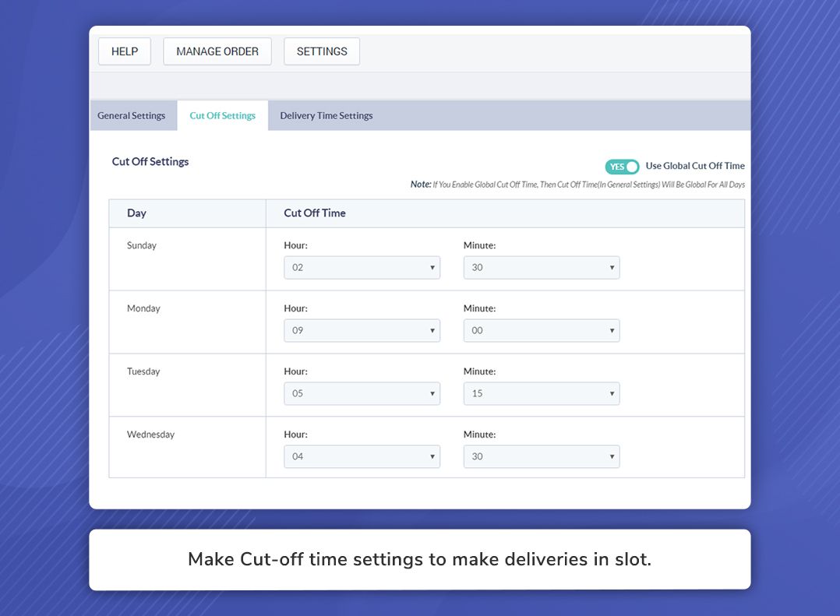Open the Wednesday Hour dropdown
The width and height of the screenshot is (840, 616).
pos(361,456)
